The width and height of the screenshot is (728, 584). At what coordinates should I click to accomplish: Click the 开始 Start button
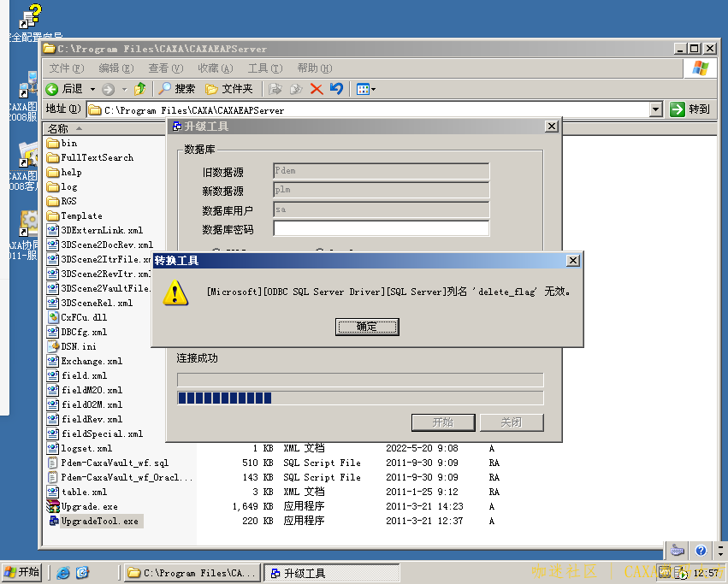coord(23,573)
